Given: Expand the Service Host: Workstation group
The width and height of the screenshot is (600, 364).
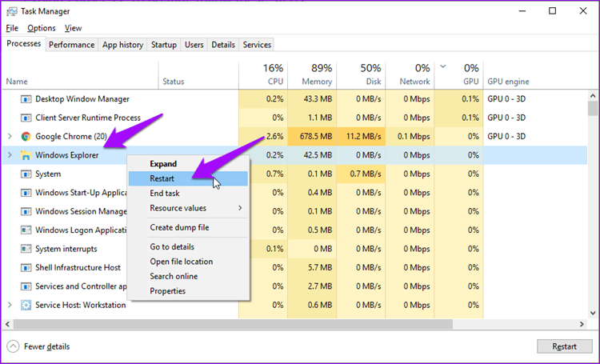Looking at the screenshot, I should click(x=10, y=305).
